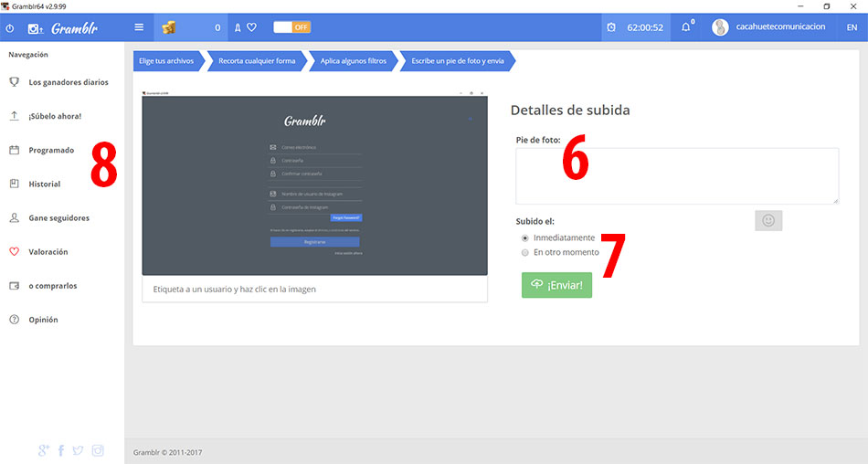Click the green ¡Enviar! button

557,285
